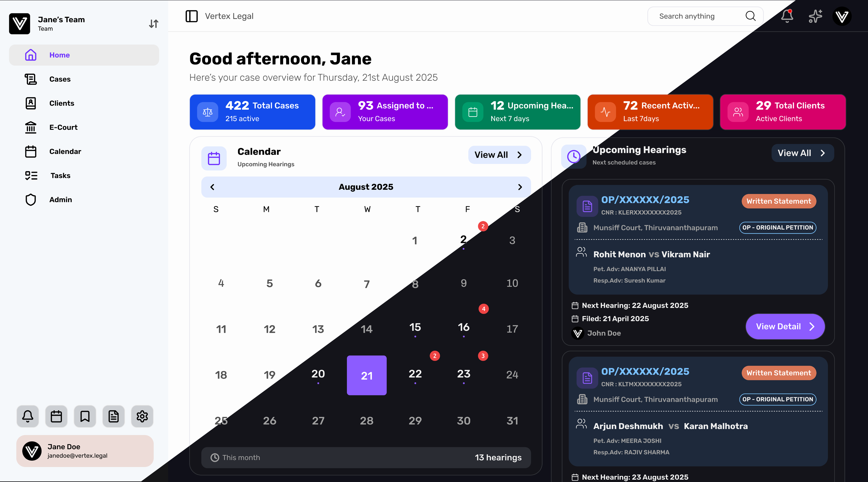The image size is (868, 482).
Task: Click the calendar shortcut in sidebar footer
Action: [56, 416]
